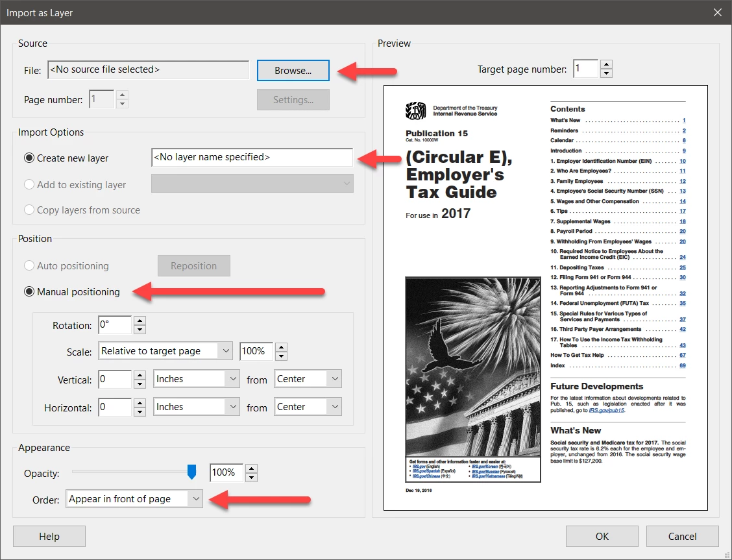Click the Target page number field

coord(585,69)
